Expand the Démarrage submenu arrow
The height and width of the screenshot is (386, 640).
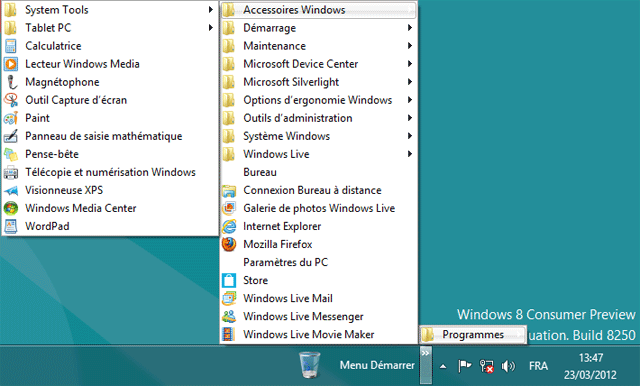409,28
